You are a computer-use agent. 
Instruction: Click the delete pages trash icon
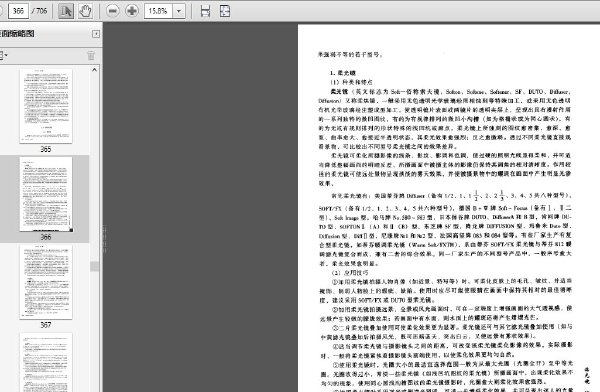(91, 56)
